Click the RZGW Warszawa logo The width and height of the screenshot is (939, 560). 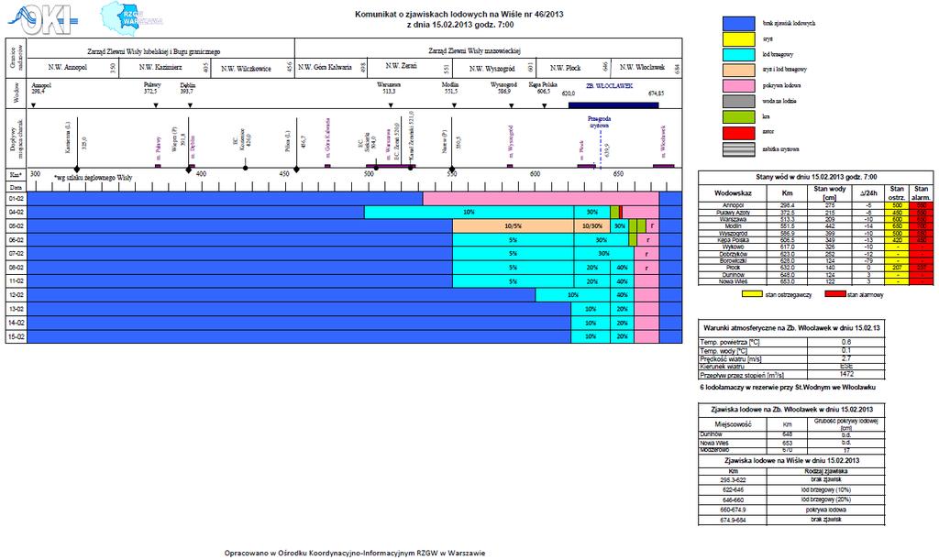point(132,17)
